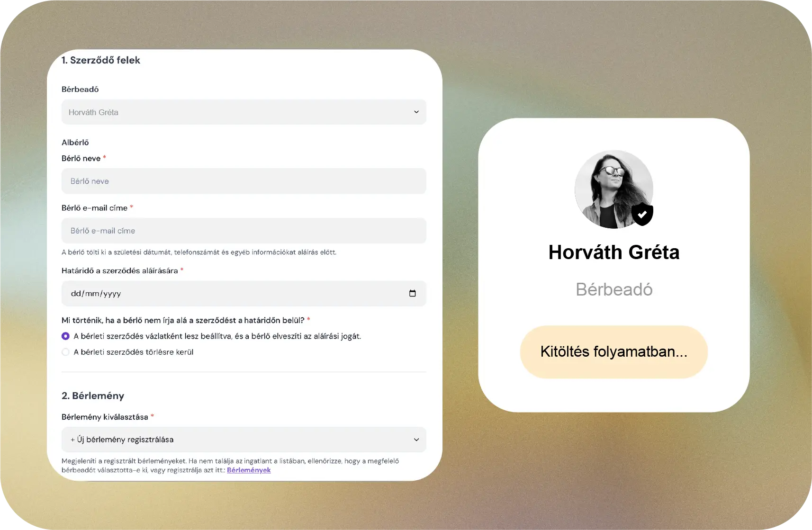
Task: Click the dd/mm/yyyy date text
Action: click(96, 294)
